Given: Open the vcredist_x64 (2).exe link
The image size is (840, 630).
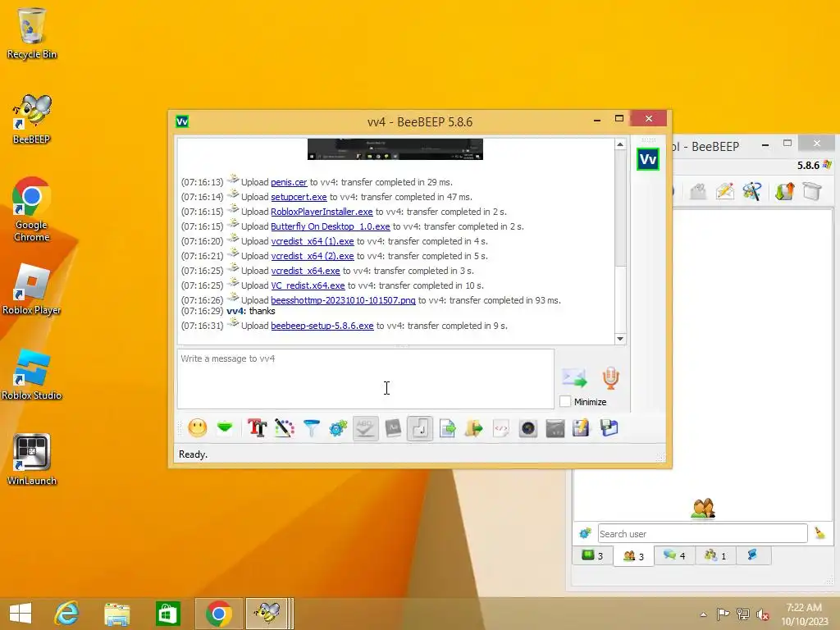Looking at the screenshot, I should 313,256.
